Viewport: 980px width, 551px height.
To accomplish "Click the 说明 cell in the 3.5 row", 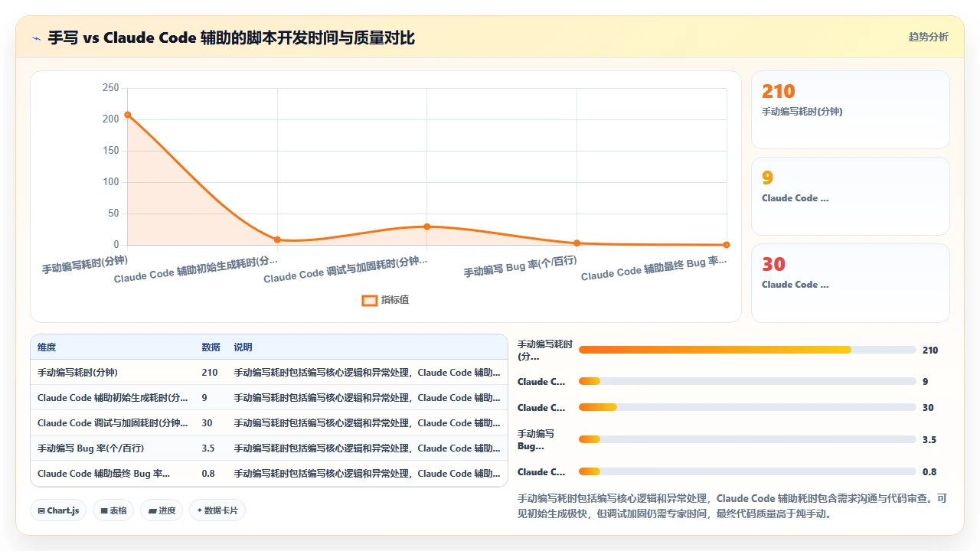I will (x=367, y=448).
